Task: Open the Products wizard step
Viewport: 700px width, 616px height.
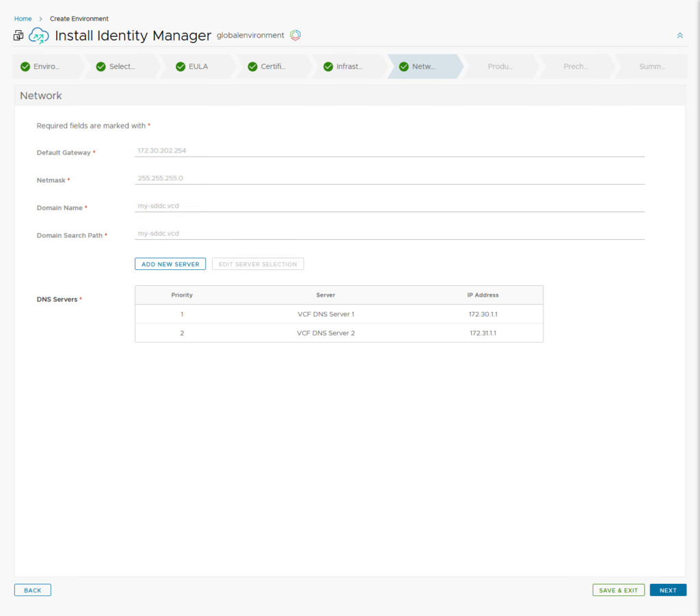Action: tap(500, 66)
